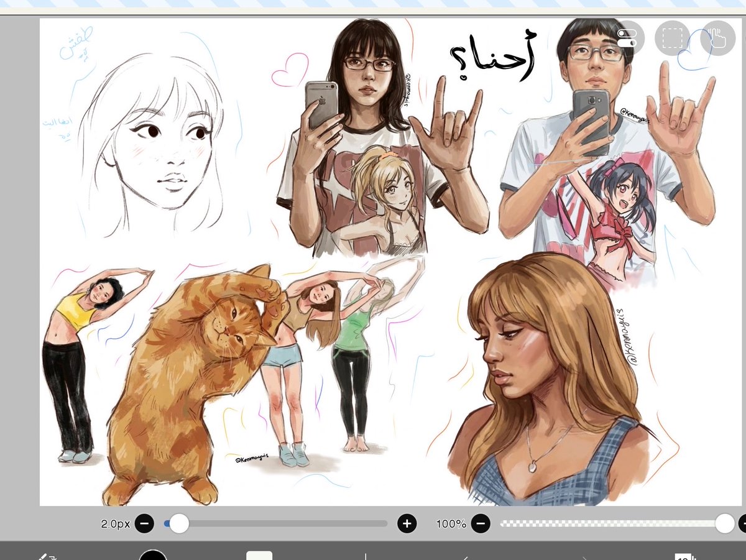
Task: Decrease brush size with the minus button
Action: coord(144,524)
